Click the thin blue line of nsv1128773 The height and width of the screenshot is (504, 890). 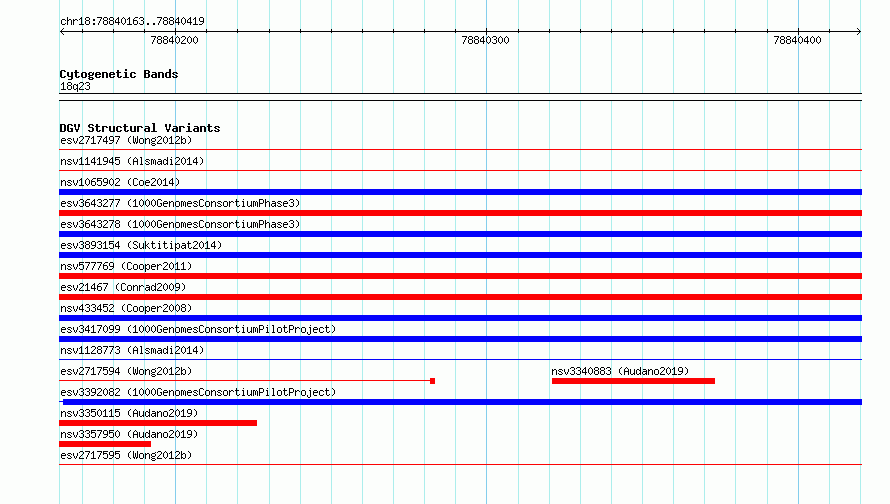tap(460, 360)
